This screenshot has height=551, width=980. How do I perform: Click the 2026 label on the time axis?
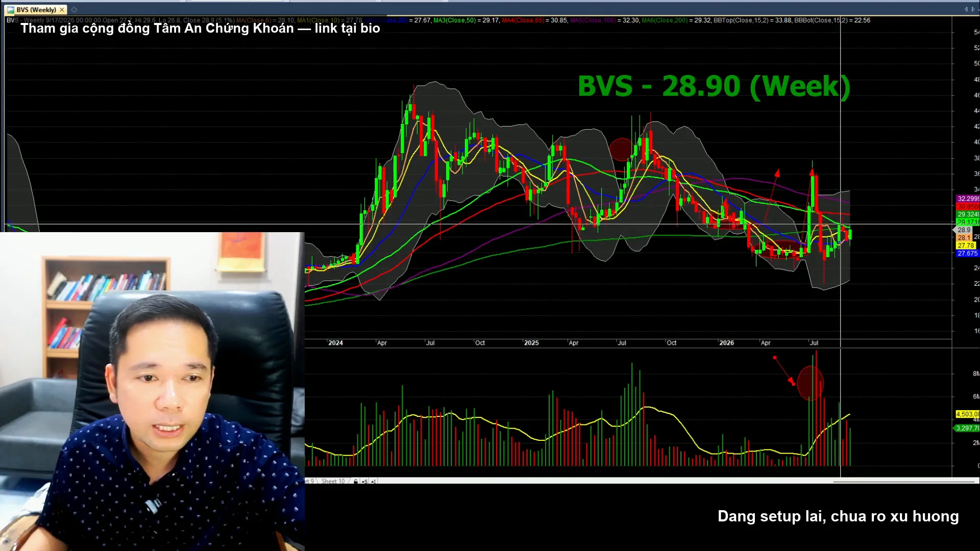(x=726, y=343)
